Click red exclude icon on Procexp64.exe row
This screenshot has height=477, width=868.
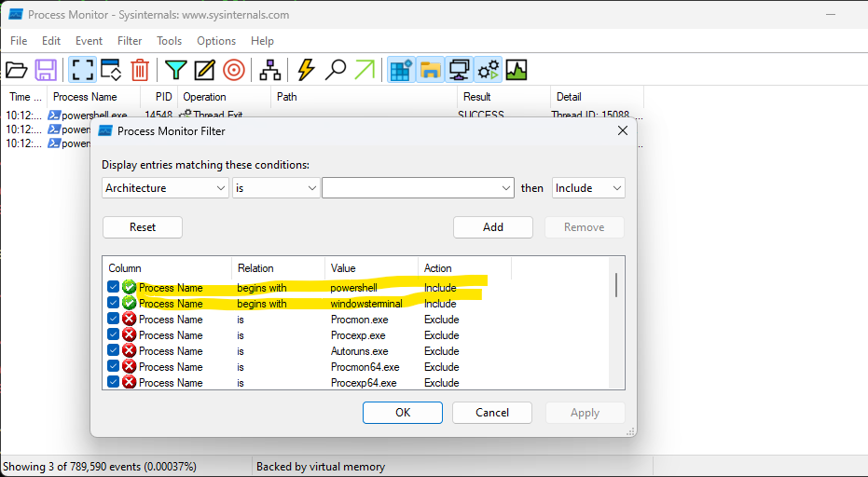129,382
